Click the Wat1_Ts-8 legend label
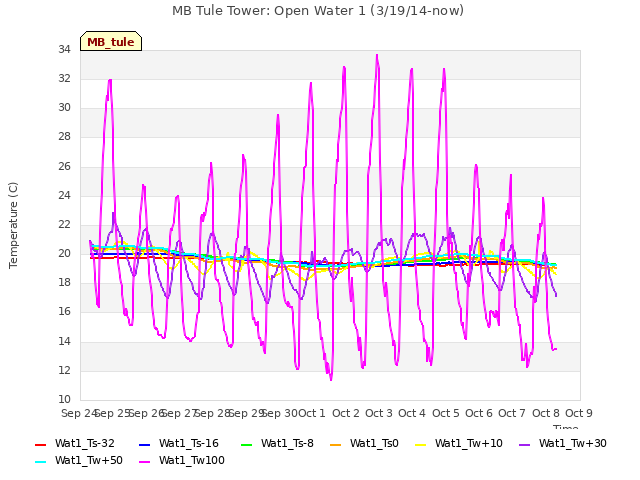The width and height of the screenshot is (640, 480). pyautogui.click(x=287, y=443)
